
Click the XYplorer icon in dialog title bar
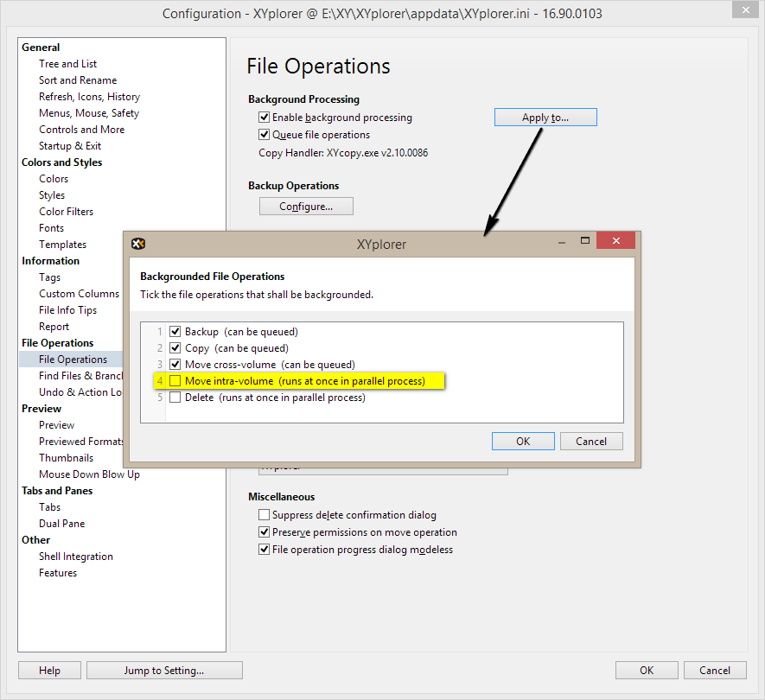(137, 244)
